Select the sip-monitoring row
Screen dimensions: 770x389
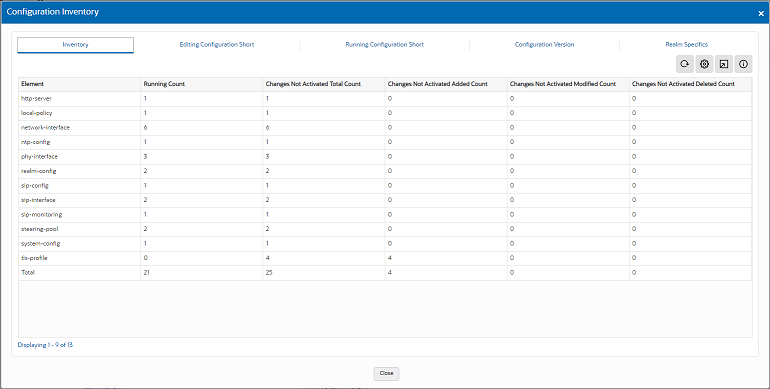385,215
